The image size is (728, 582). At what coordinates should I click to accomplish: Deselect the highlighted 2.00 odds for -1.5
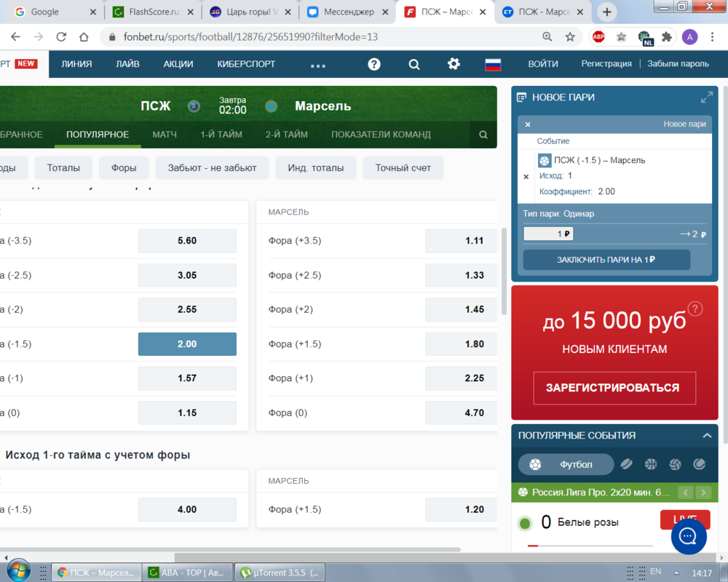coord(187,344)
